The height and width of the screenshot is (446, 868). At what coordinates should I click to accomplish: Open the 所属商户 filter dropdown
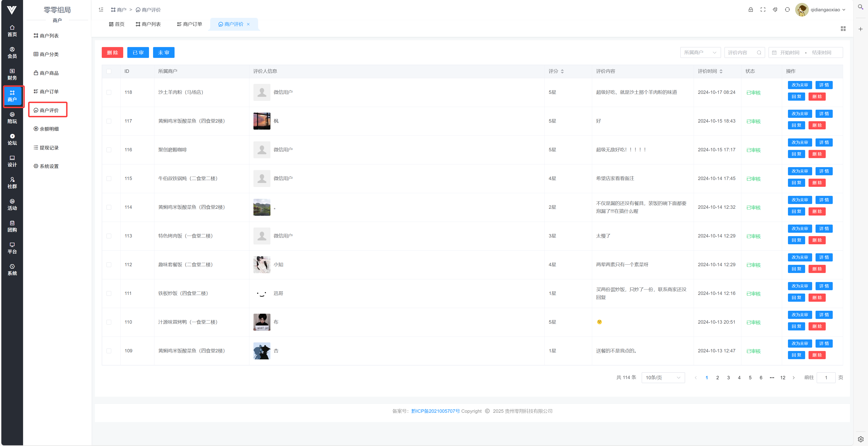700,53
